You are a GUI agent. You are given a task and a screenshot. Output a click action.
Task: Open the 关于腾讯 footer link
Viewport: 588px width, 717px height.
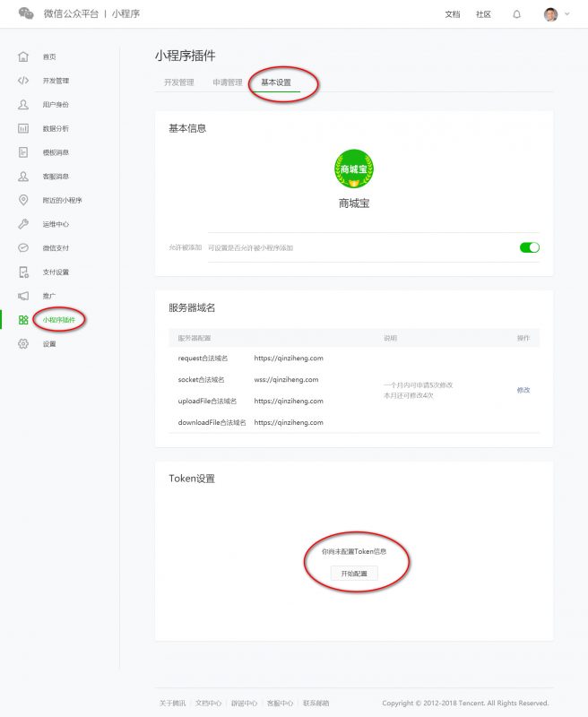[x=172, y=704]
